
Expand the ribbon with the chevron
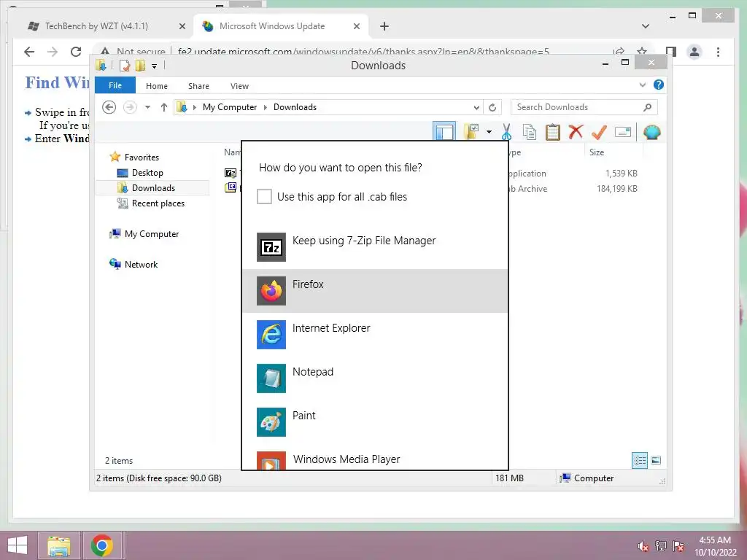coord(642,85)
